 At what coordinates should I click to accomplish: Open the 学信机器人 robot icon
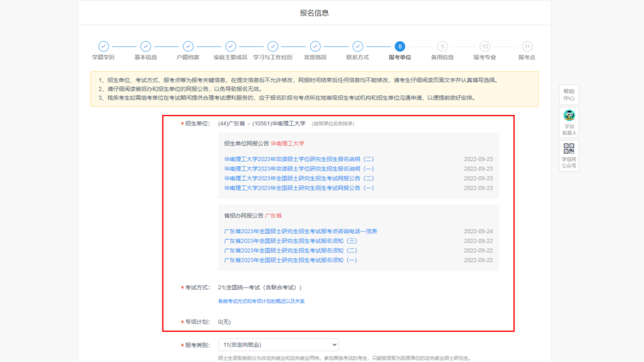point(569,122)
